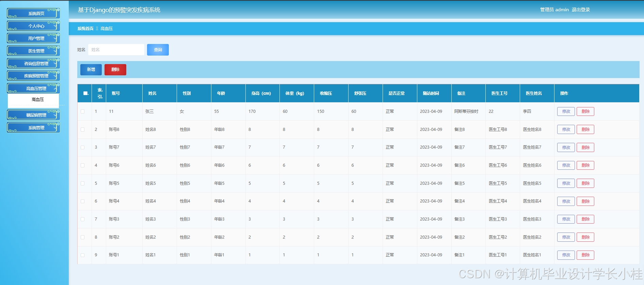Check the checkbox for row 账号7
Viewport: 644px width, 285px height.
(83, 147)
